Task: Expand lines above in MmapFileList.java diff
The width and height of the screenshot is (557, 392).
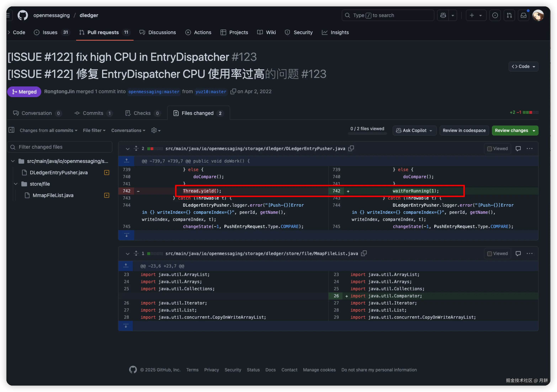Action: tap(126, 266)
